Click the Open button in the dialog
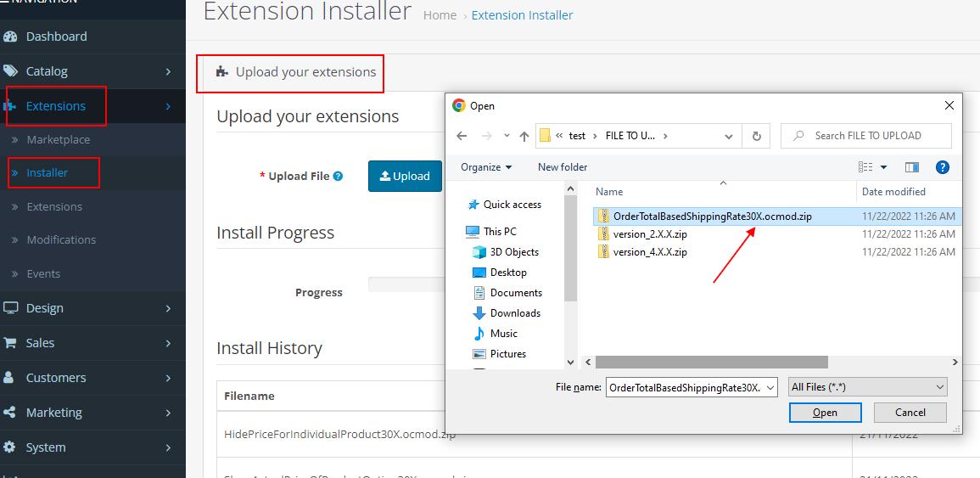Screen dimensions: 980x478 tap(825, 413)
